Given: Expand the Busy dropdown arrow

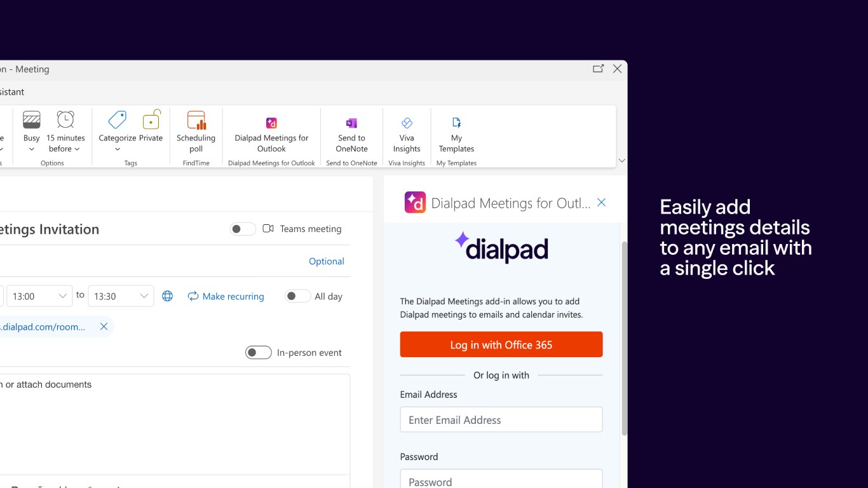Looking at the screenshot, I should [31, 150].
